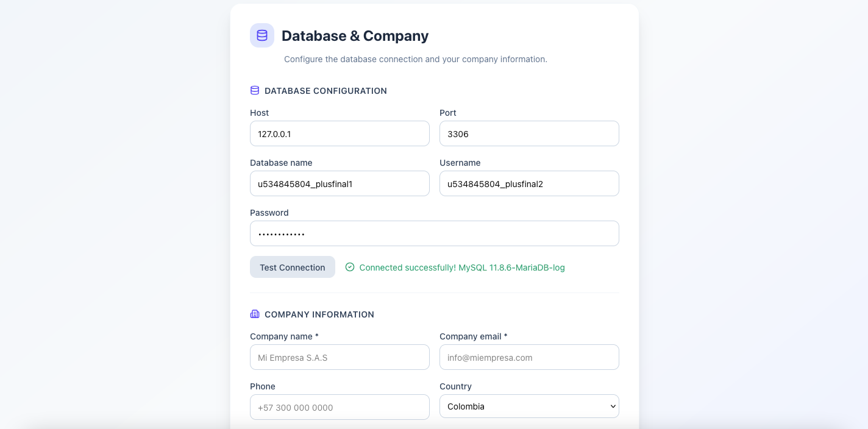
Task: Click the Company email input
Action: click(x=529, y=357)
